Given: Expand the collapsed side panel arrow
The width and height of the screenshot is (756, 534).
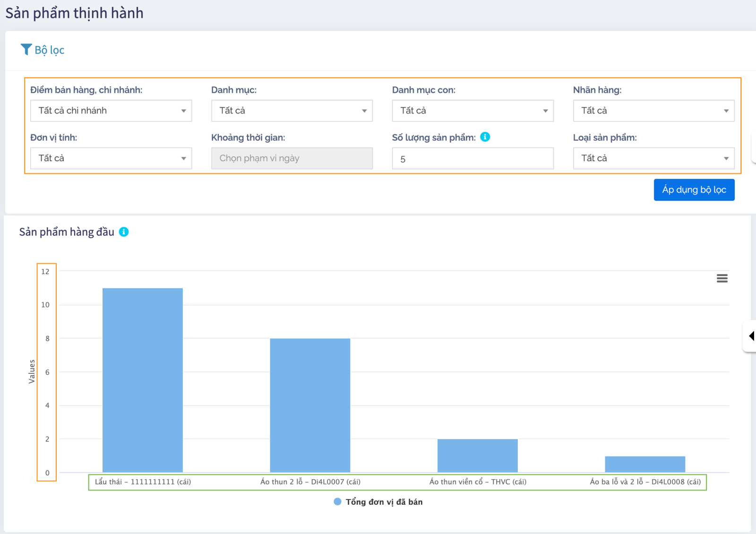Looking at the screenshot, I should tap(751, 336).
